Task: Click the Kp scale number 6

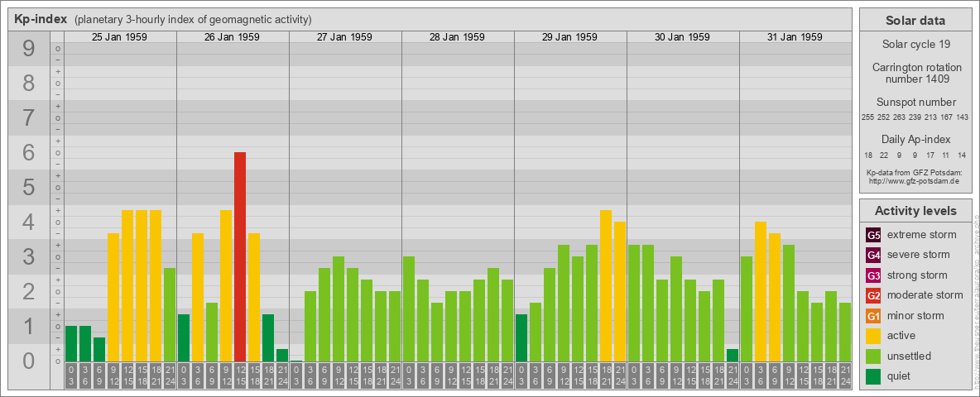Action: point(29,152)
